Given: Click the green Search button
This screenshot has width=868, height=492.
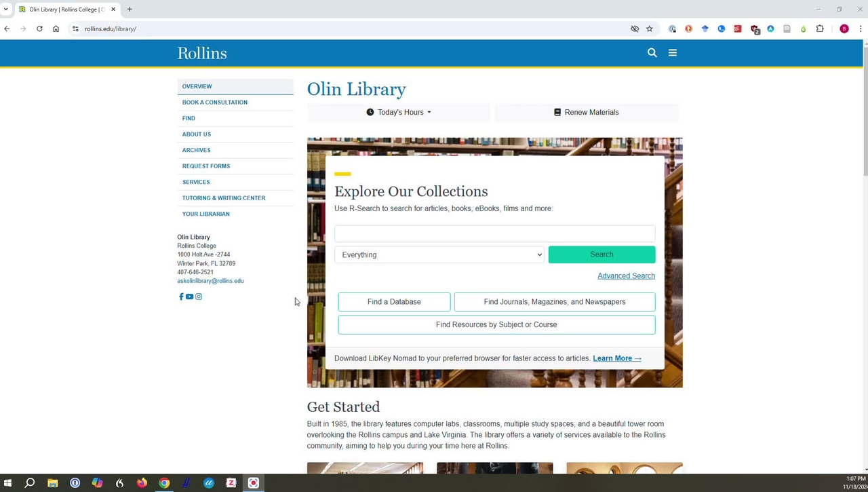Looking at the screenshot, I should 601,254.
